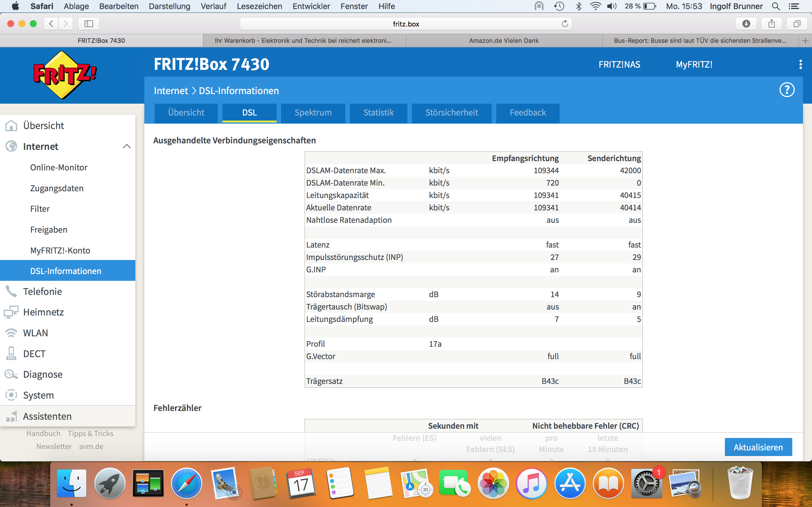Viewport: 812px width, 507px height.
Task: Open the FRITZ!NAS link
Action: (x=619, y=65)
